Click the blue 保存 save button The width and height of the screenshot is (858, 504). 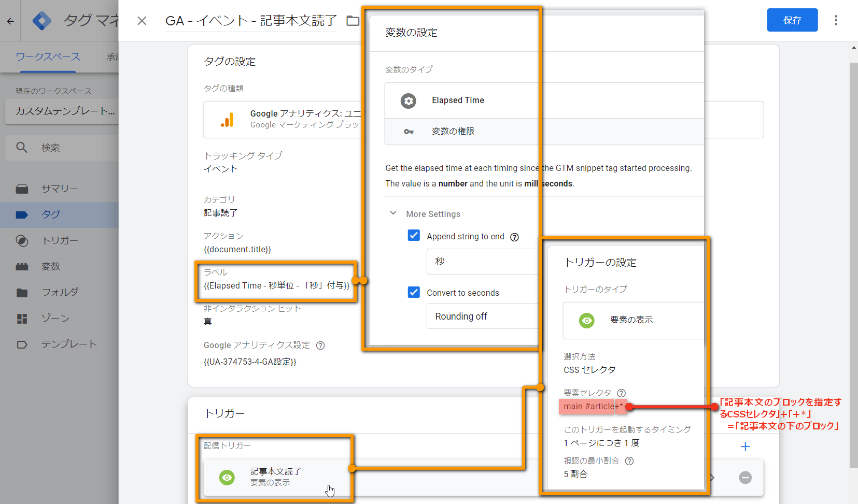pyautogui.click(x=792, y=20)
